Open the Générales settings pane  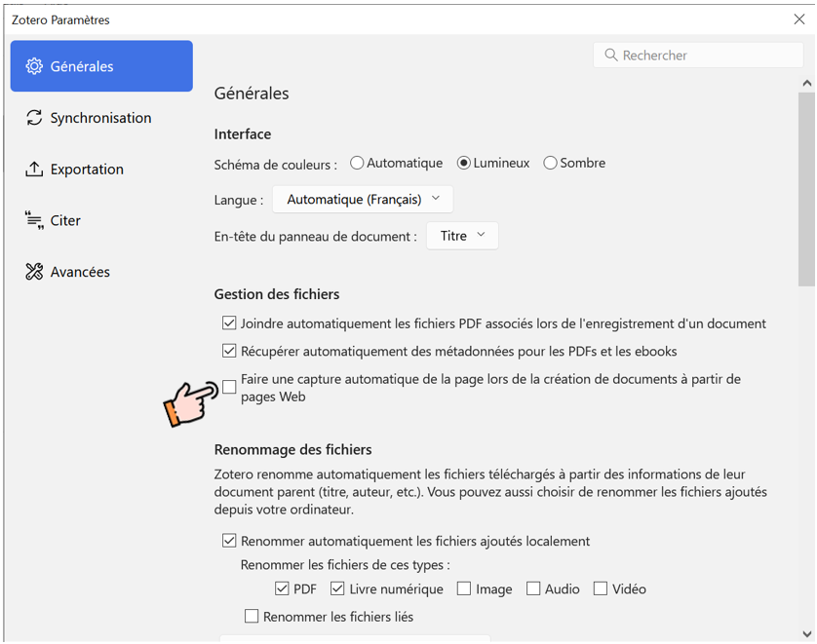(x=101, y=66)
